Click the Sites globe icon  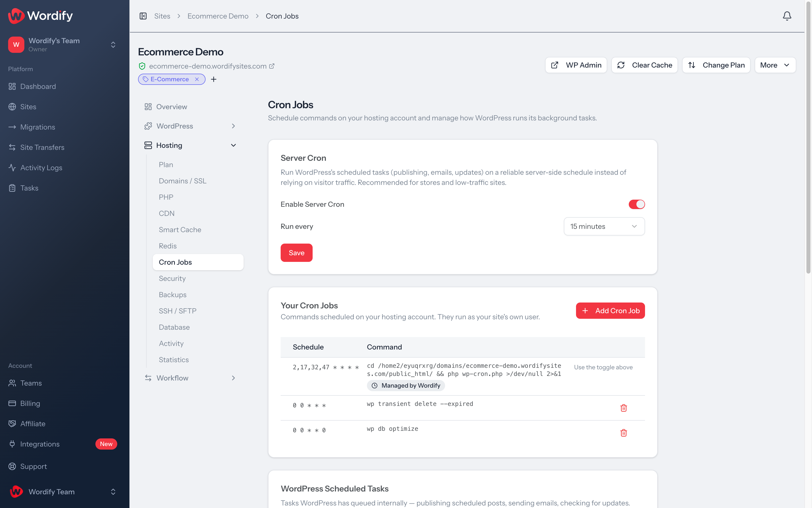(x=12, y=107)
